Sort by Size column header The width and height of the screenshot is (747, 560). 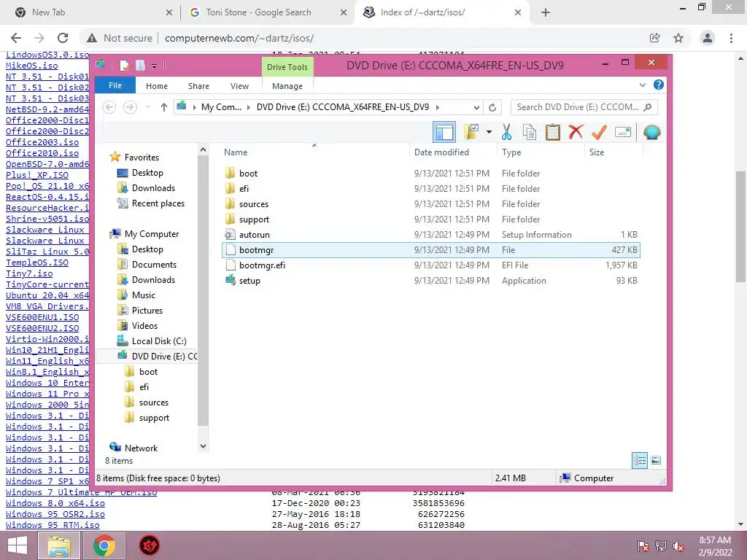(614, 152)
